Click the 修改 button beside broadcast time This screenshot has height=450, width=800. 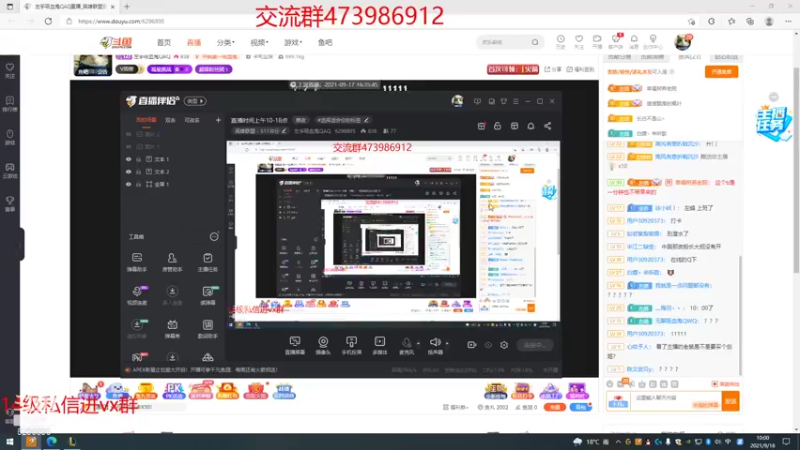coord(301,120)
